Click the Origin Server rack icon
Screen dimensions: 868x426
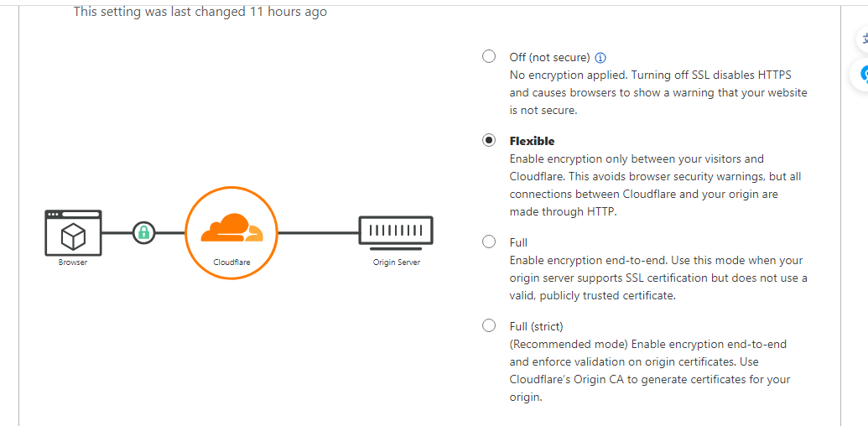(x=396, y=231)
